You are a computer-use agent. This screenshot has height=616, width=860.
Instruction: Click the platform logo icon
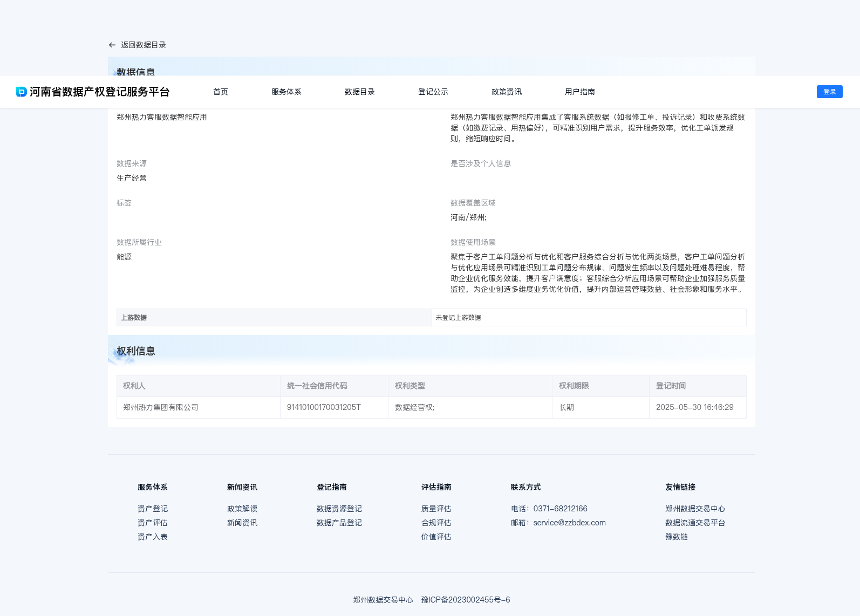(22, 92)
